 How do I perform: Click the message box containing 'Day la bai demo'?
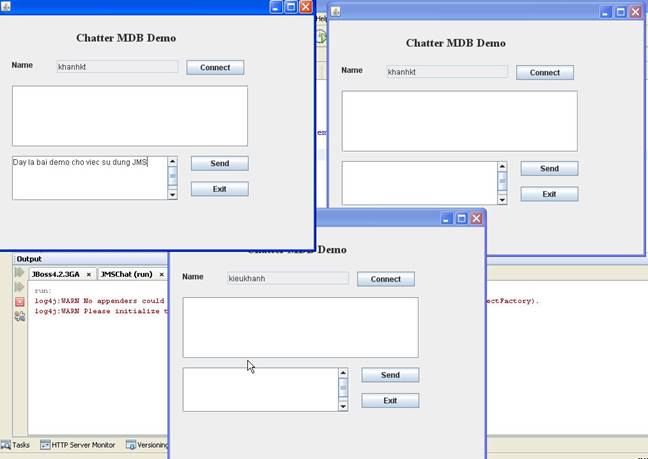pos(90,178)
